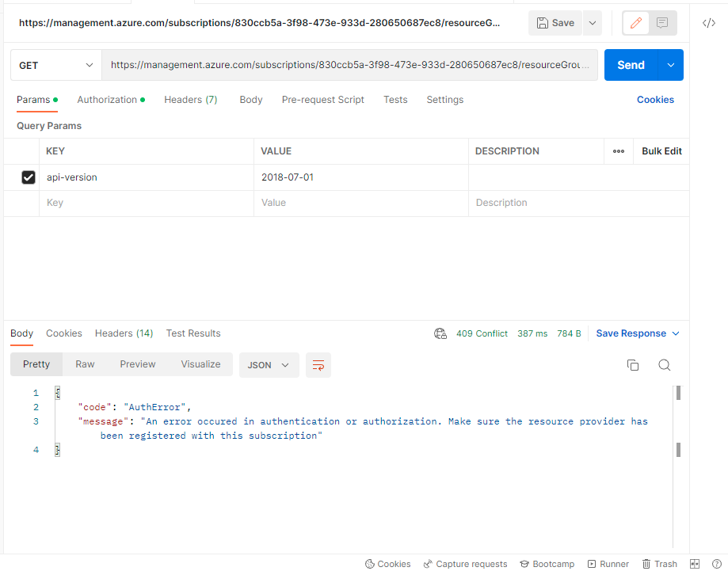Switch to Preview response view
Image resolution: width=728 pixels, height=571 pixels.
[x=137, y=364]
